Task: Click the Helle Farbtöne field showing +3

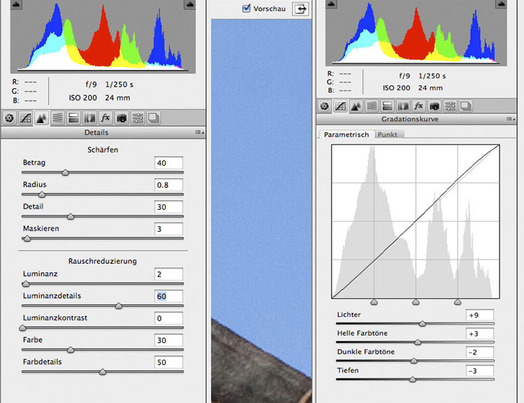Action: [x=480, y=333]
